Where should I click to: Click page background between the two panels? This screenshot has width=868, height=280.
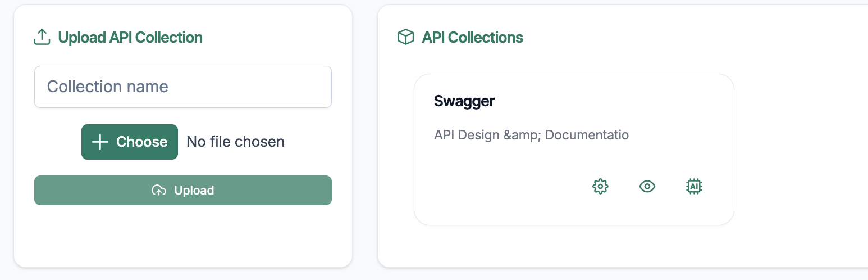pyautogui.click(x=365, y=141)
